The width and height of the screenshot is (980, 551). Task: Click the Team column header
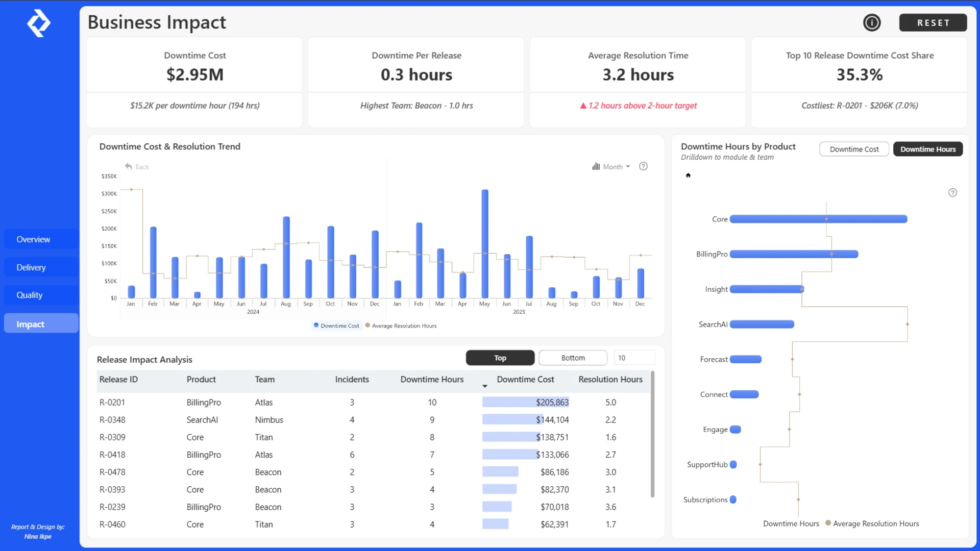pyautogui.click(x=264, y=379)
